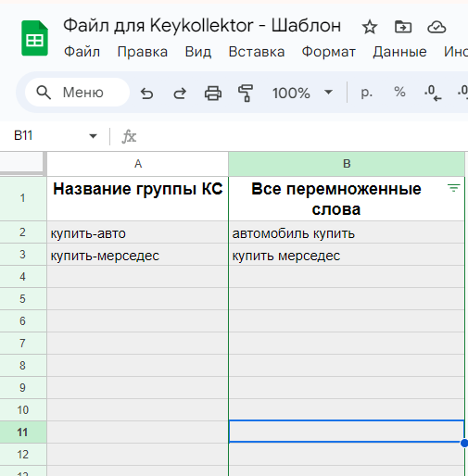Select column A header
Viewport: 468px width, 476px height.
(x=138, y=164)
